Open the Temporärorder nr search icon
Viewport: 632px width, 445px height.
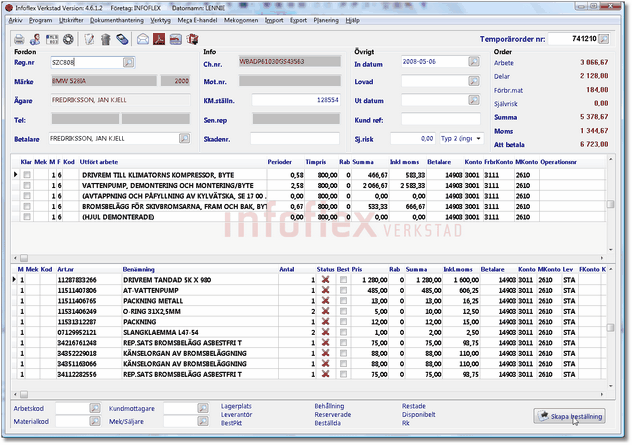604,39
